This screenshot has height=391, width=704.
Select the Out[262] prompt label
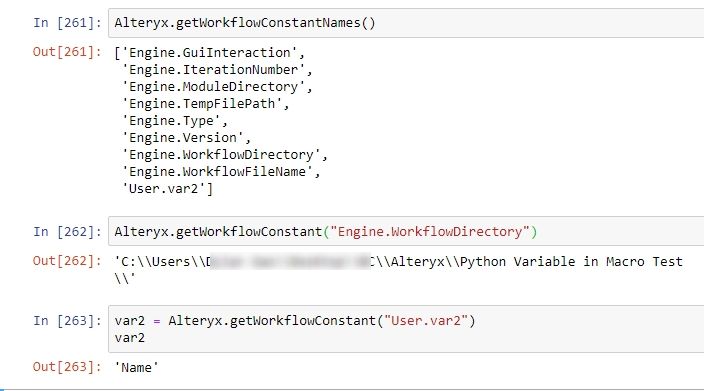[67, 261]
